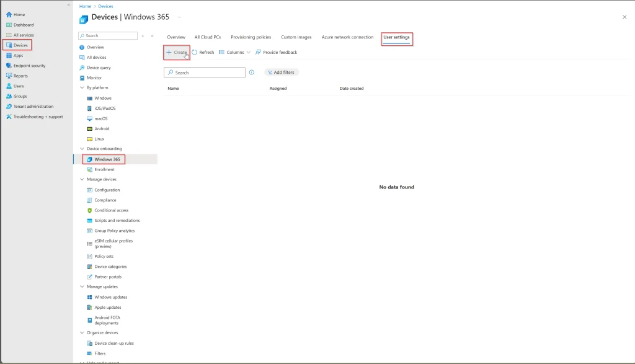Open All devices list
The height and width of the screenshot is (364, 635).
[93, 58]
